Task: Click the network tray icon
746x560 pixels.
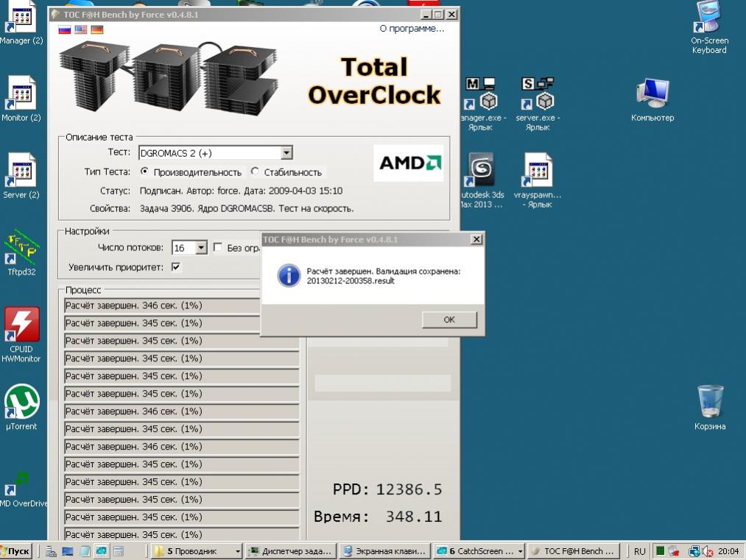Action: click(x=694, y=551)
